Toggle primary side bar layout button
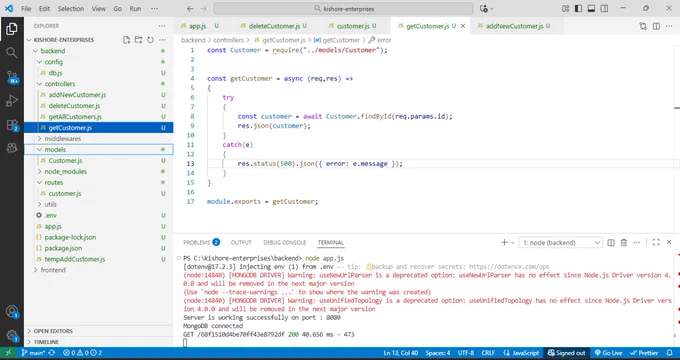This screenshot has height=360, width=680. click(578, 8)
